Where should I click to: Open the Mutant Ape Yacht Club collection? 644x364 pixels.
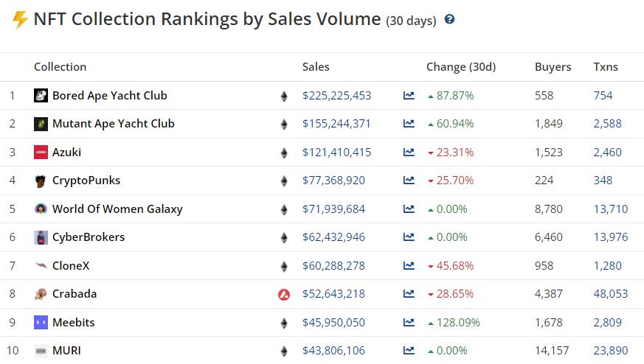point(113,124)
